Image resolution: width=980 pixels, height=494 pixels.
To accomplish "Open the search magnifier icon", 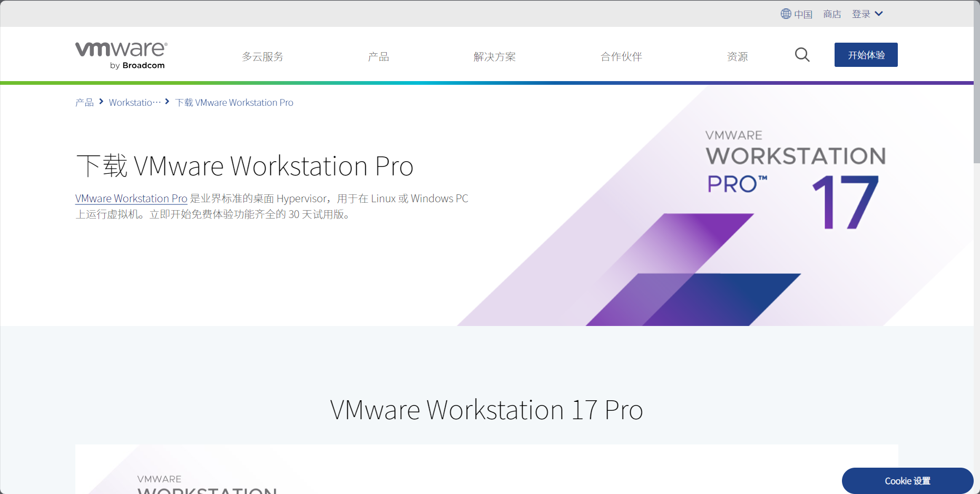I will (802, 55).
